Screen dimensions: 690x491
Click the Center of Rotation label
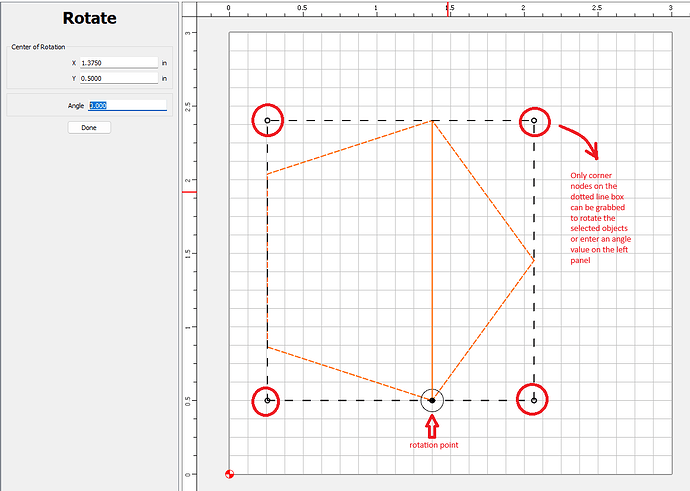point(41,47)
